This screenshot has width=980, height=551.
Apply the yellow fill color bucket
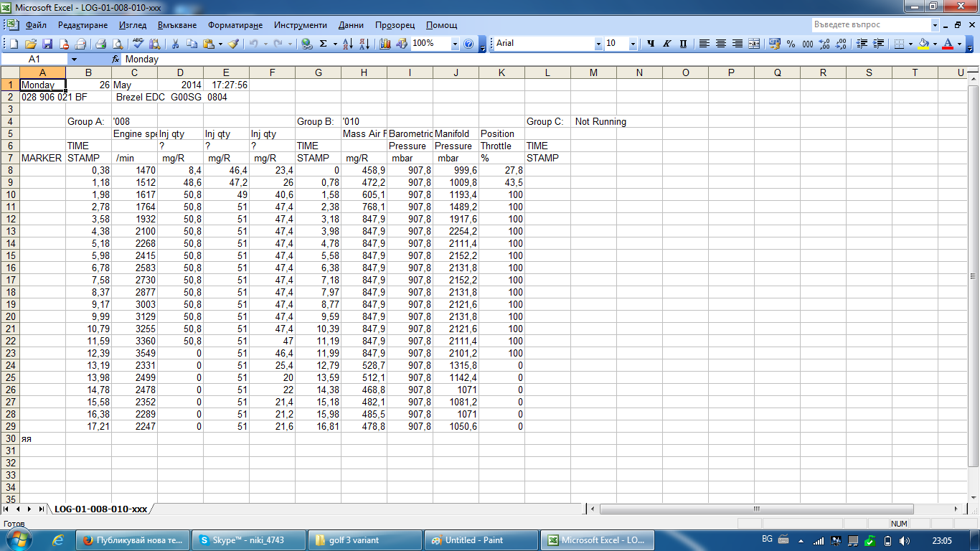click(x=924, y=44)
